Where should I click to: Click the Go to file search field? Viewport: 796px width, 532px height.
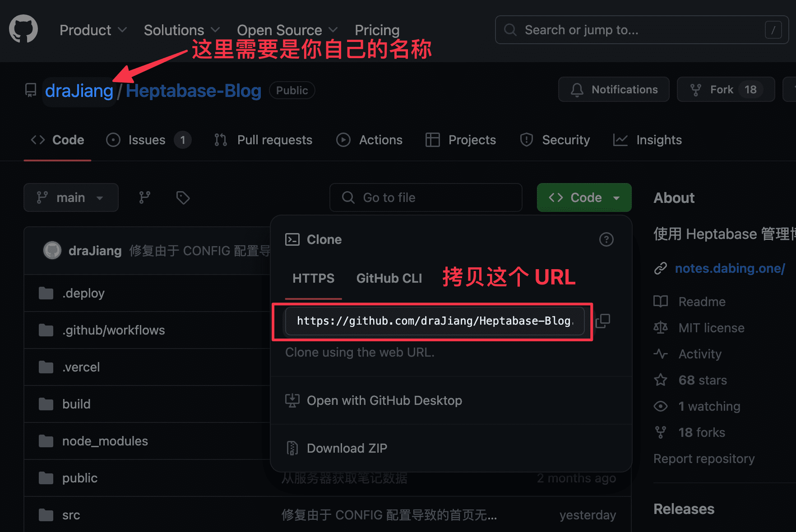[x=426, y=197]
